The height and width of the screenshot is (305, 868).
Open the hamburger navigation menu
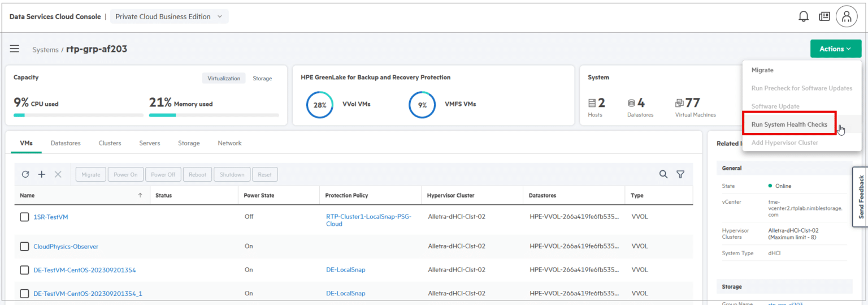pos(15,49)
